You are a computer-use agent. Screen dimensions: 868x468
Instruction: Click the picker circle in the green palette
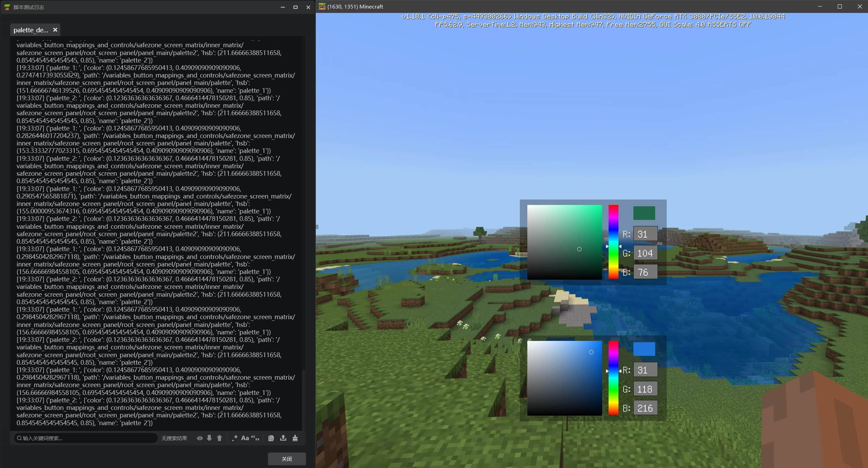pos(579,249)
